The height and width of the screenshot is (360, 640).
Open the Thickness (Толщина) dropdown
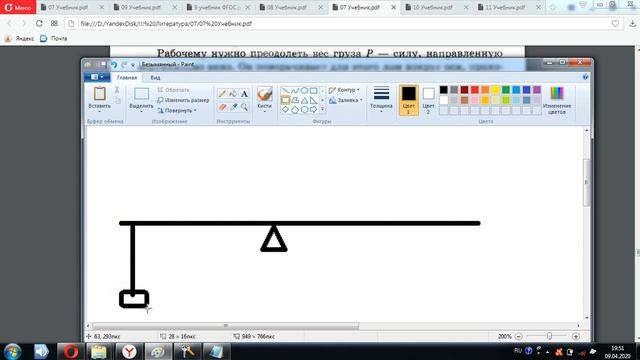[381, 100]
